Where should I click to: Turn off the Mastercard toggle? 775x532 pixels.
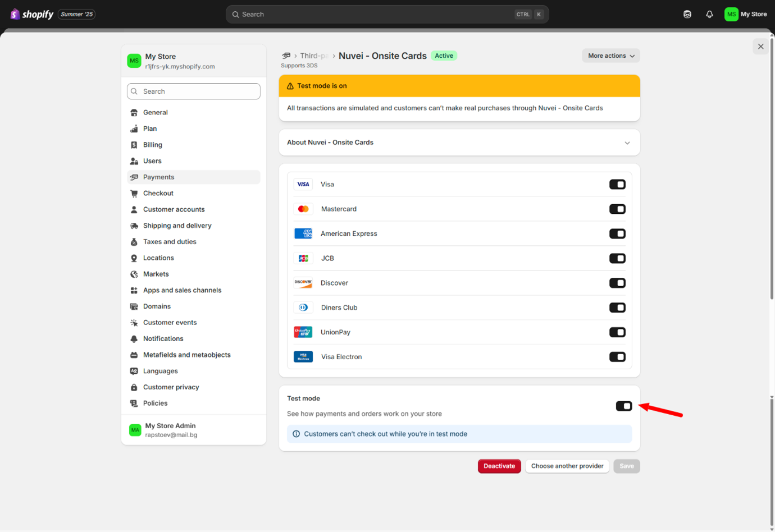click(x=617, y=209)
